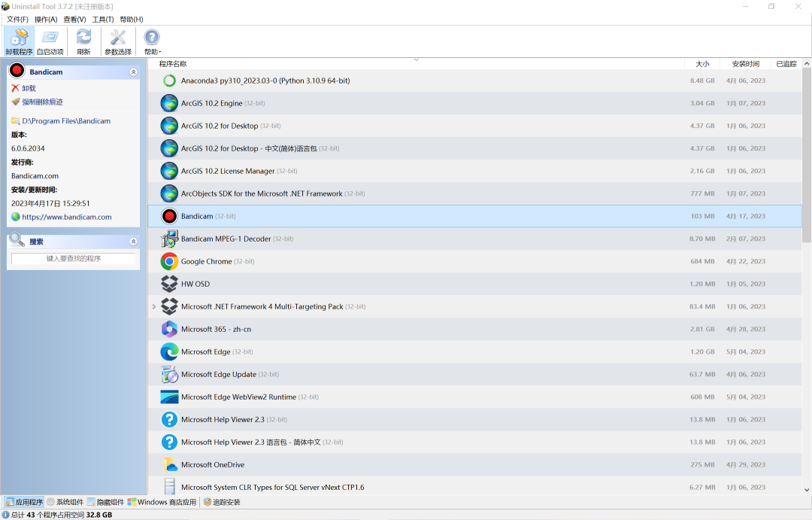Click the Bandicam red record icon in list
This screenshot has width=812, height=520.
tap(169, 216)
